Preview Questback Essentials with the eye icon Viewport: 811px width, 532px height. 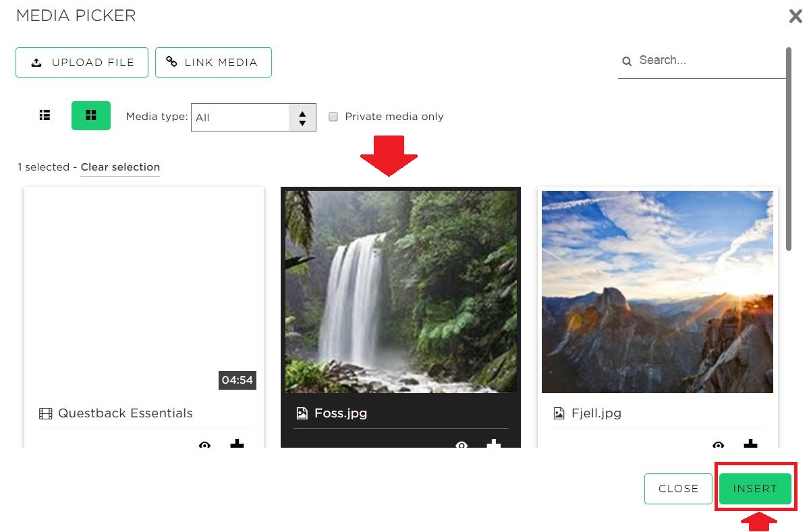(205, 445)
